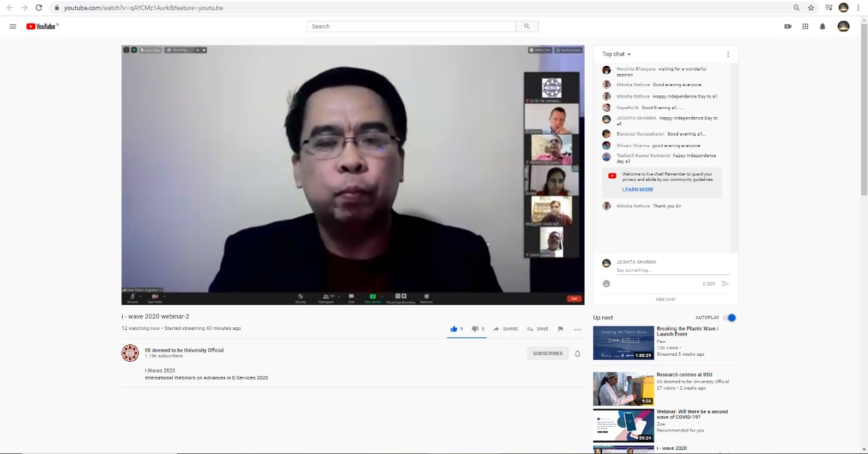Click the report flag icon
This screenshot has height=454, width=868.
(560, 329)
